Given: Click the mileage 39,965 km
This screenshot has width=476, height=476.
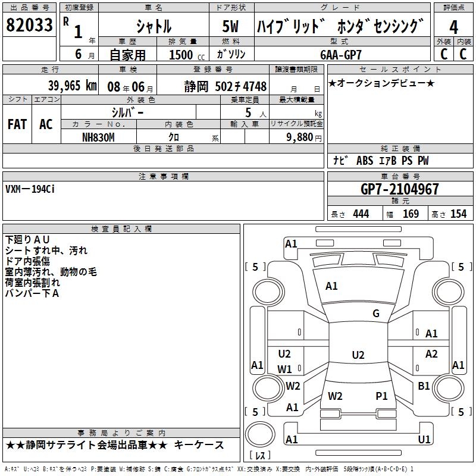Looking at the screenshot, I should coord(72,86).
